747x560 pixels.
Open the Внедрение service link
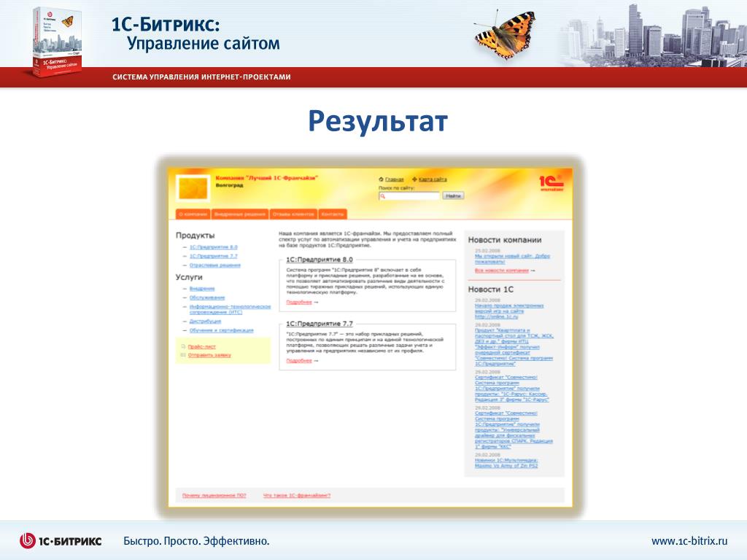coord(202,289)
